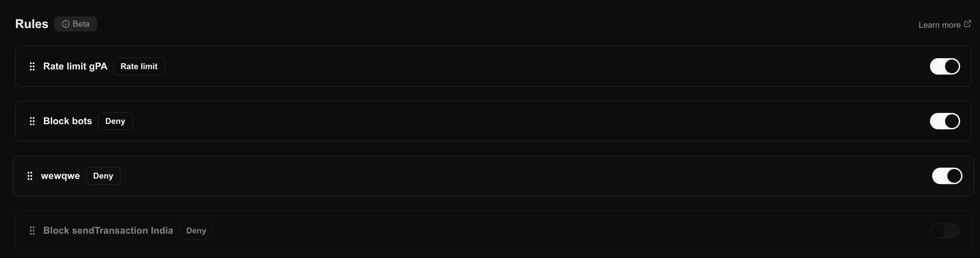This screenshot has height=258, width=980.
Task: Disable the Rate limit gPA rule toggle
Action: [x=945, y=66]
